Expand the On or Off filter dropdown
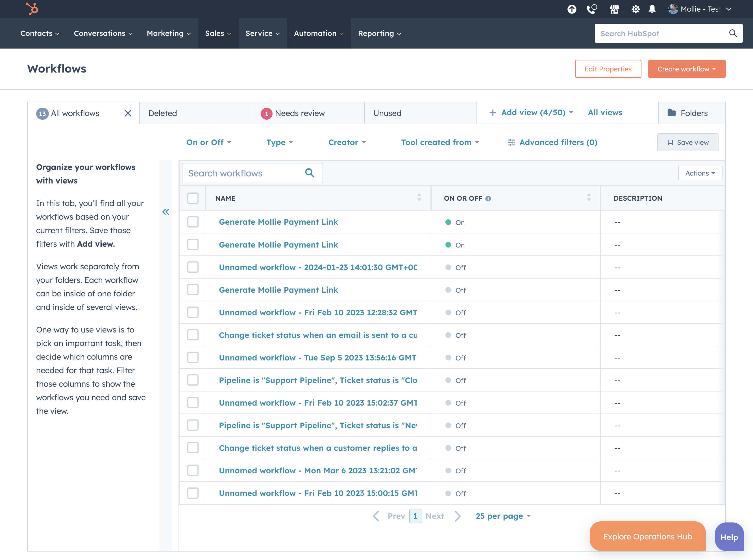Screen dimensions: 753x560 pos(209,142)
